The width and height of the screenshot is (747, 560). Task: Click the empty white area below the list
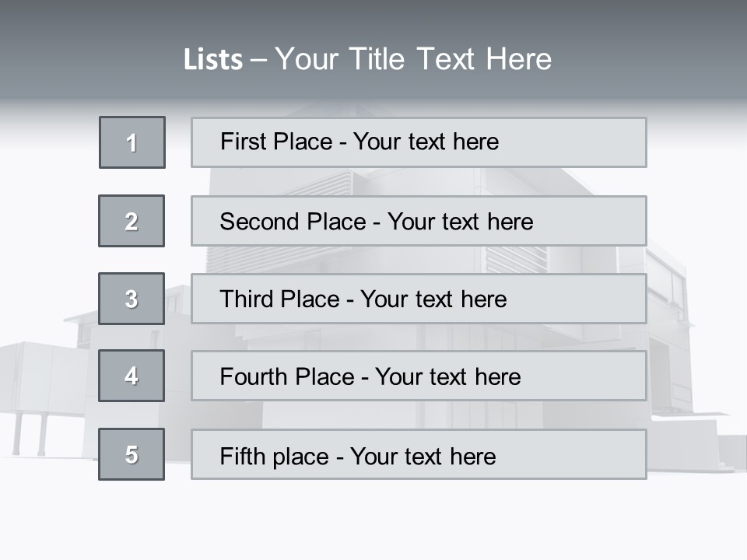[373, 521]
